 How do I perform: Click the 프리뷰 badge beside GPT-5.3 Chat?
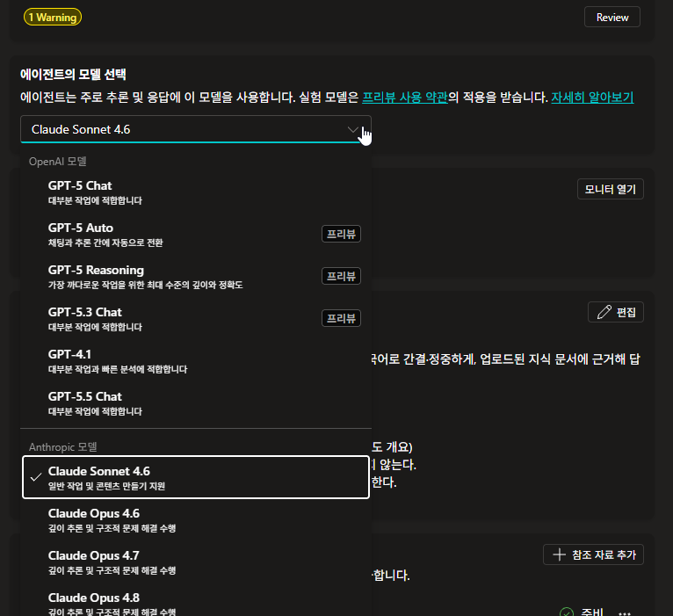point(341,318)
